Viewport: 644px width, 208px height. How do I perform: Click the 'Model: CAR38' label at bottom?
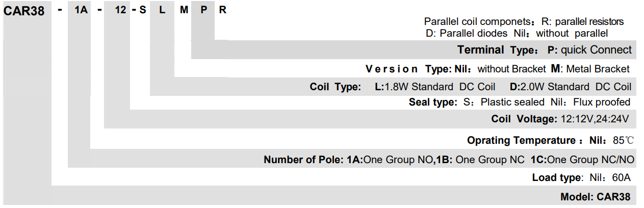click(x=595, y=197)
